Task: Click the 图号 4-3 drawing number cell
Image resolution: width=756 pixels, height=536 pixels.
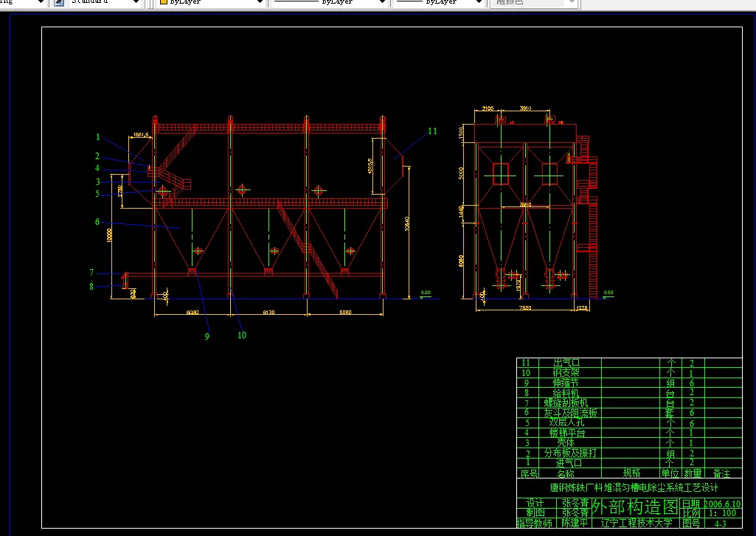Action: [720, 523]
